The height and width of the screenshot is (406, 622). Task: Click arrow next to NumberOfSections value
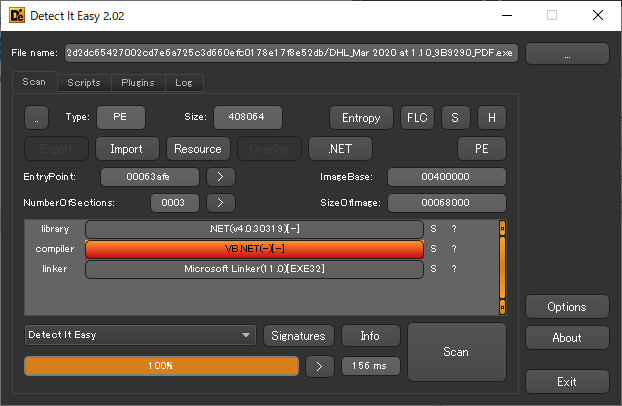click(x=221, y=203)
